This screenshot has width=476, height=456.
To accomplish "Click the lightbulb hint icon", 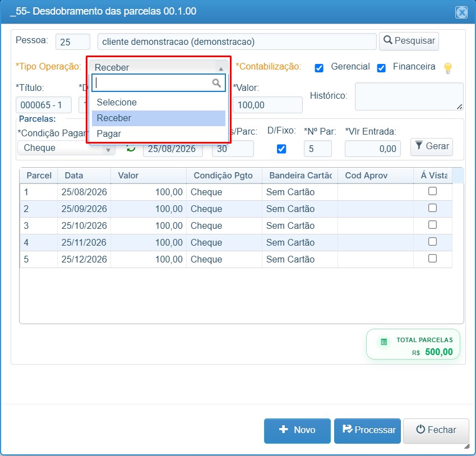I will tap(448, 68).
